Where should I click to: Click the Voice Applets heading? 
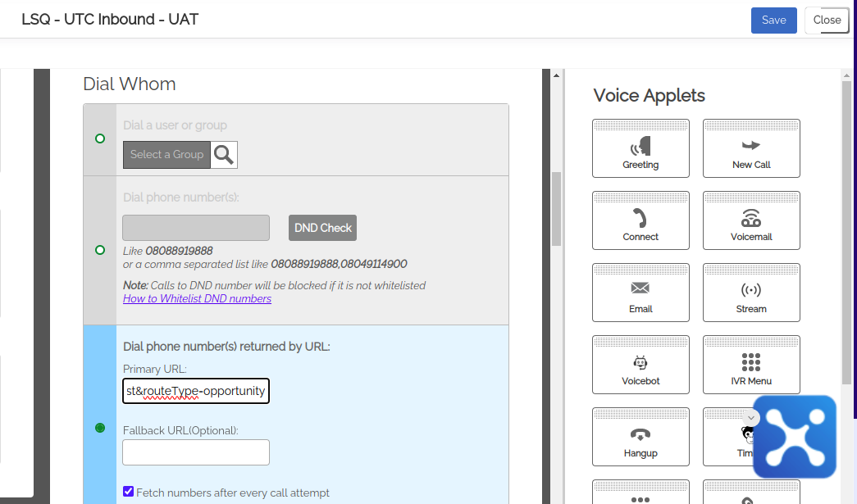pos(649,96)
